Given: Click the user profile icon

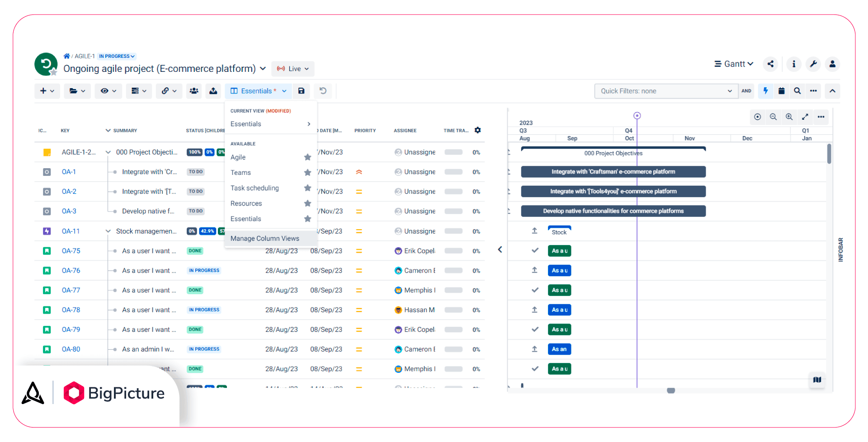Looking at the screenshot, I should (832, 64).
